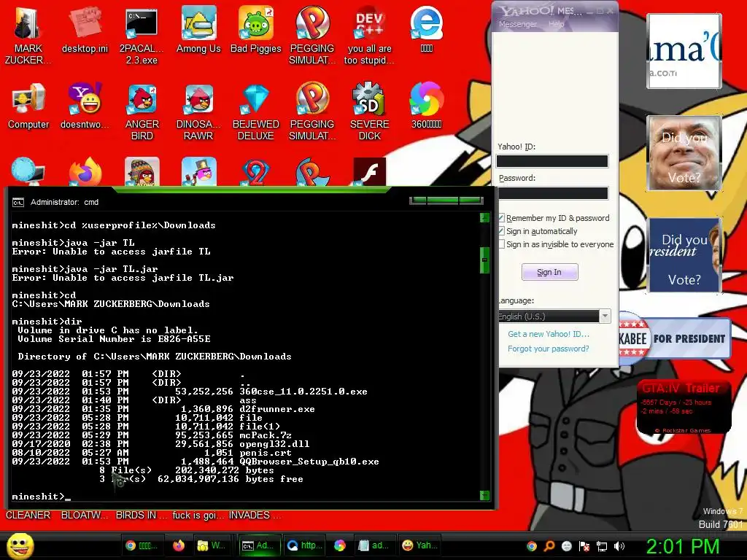Click the Password input field

pos(552,192)
